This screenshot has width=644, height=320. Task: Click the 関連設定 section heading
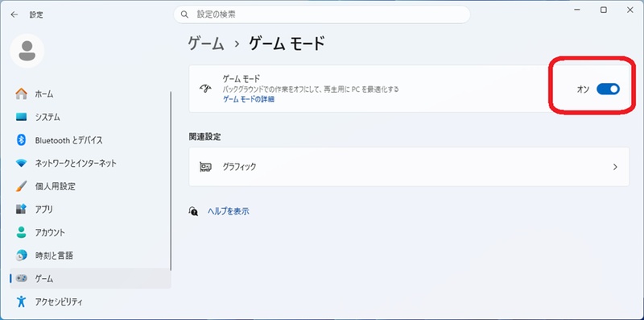[204, 137]
